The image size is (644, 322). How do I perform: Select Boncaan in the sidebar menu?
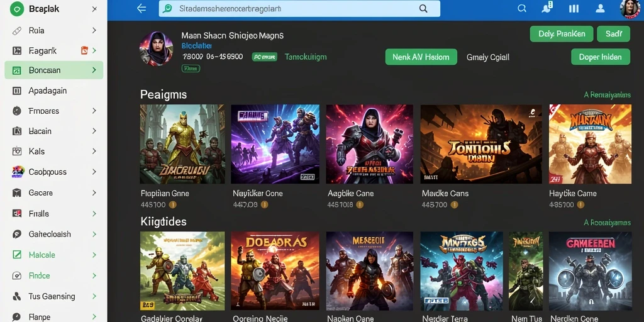tap(54, 70)
